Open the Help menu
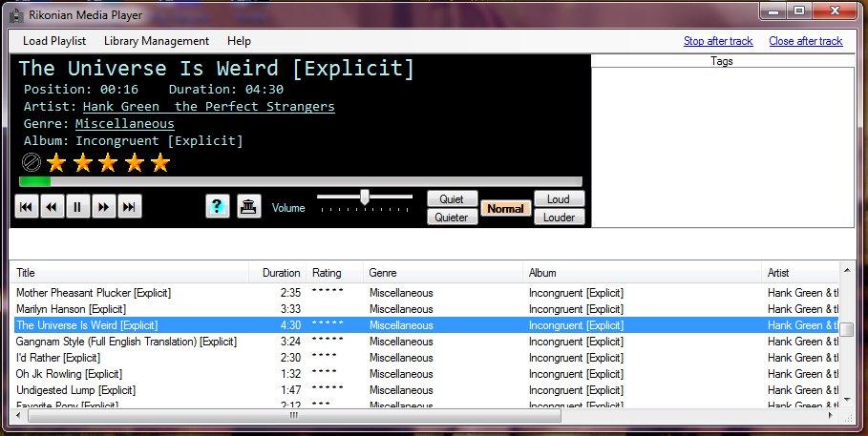This screenshot has width=868, height=436. pyautogui.click(x=239, y=41)
